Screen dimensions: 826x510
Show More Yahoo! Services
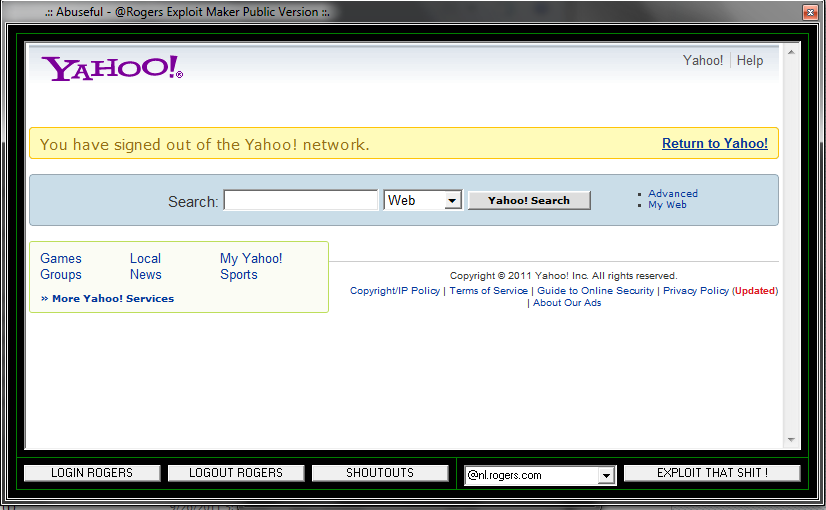pos(107,298)
